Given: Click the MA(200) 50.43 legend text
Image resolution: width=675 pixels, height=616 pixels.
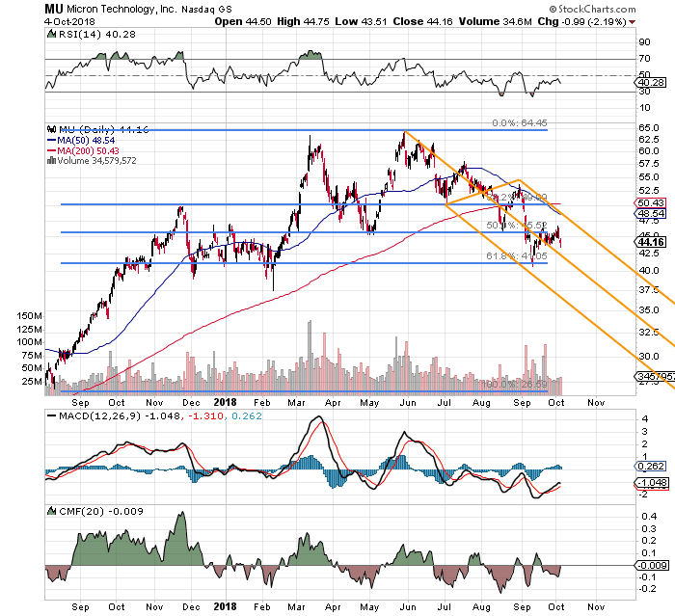Looking at the screenshot, I should pos(89,150).
